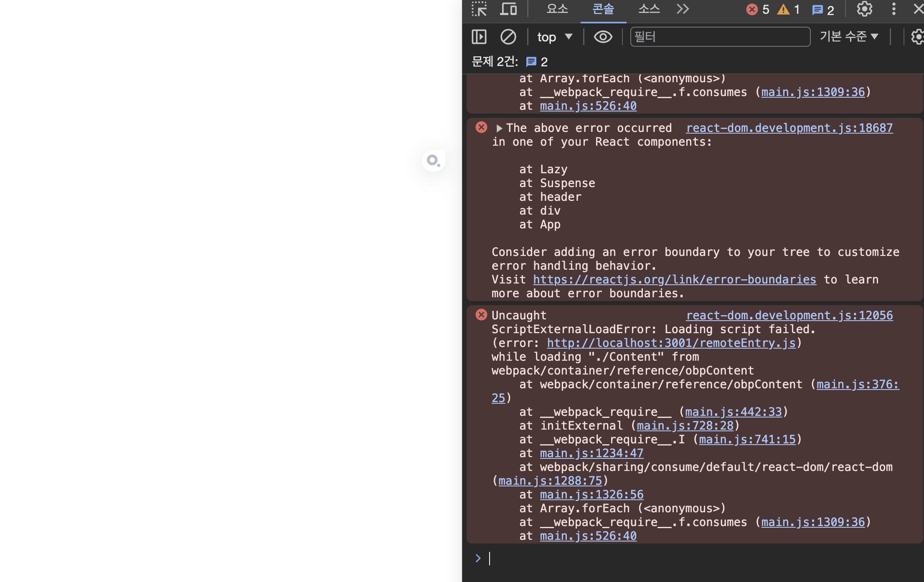
Task: Toggle the console sidebar panel icon
Action: pyautogui.click(x=479, y=37)
